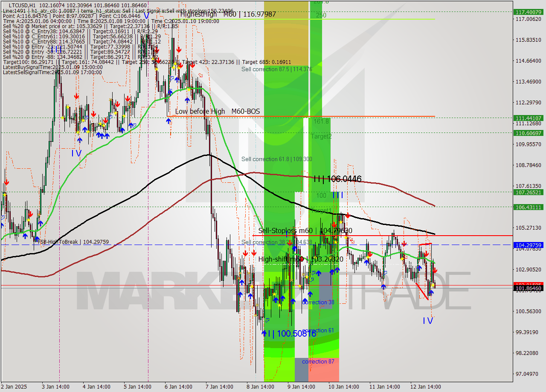Select the 'correction 38' label
Screen dimensions: 546x392
pos(318,302)
